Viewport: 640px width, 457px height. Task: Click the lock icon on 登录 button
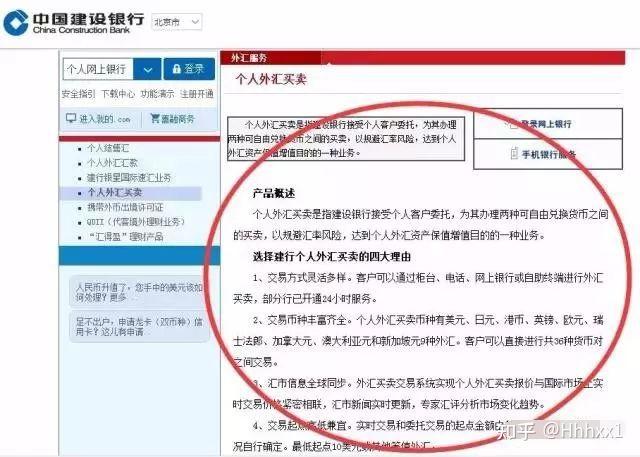176,69
